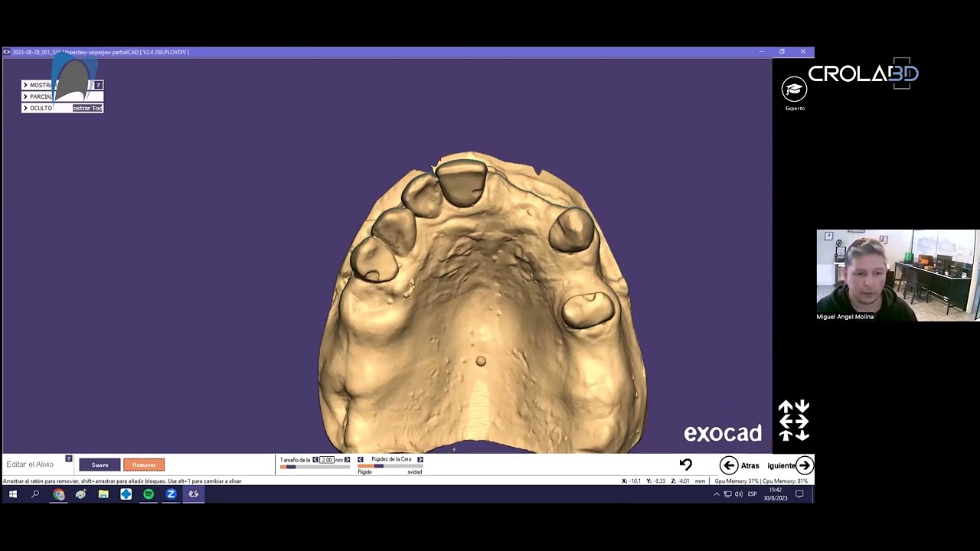The image size is (980, 551).
Task: Open Spotify from taskbar
Action: pos(149,494)
